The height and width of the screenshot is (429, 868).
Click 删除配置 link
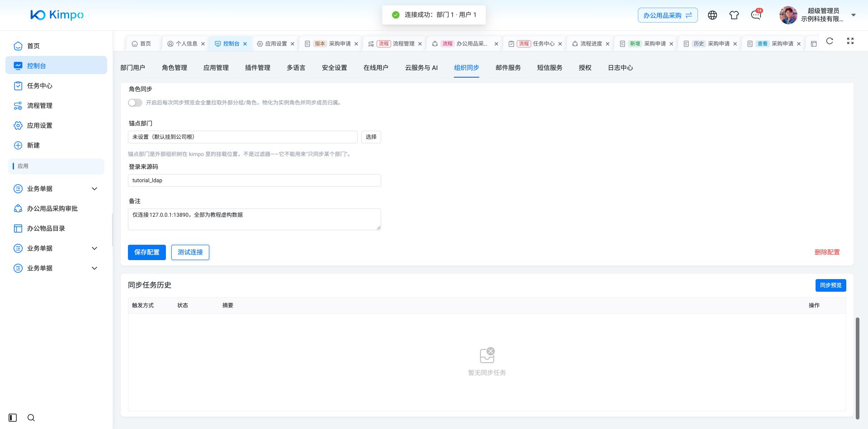[x=827, y=252]
